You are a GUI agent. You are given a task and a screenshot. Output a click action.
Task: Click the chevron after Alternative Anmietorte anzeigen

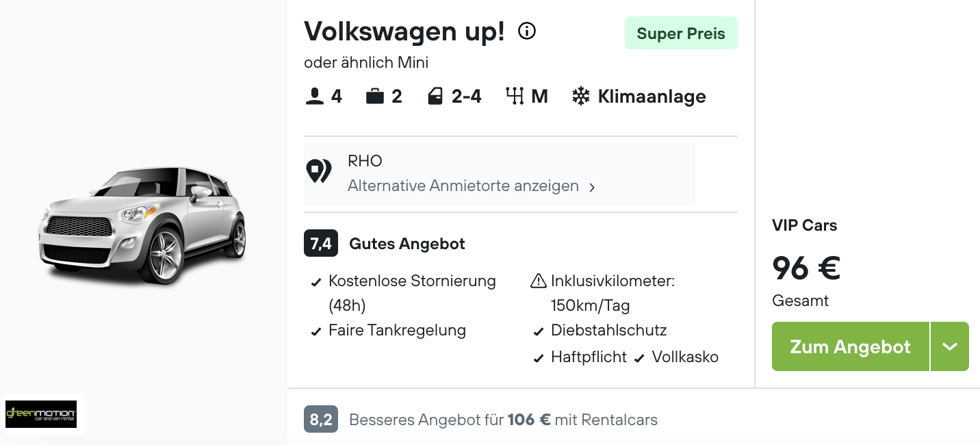[x=592, y=187]
